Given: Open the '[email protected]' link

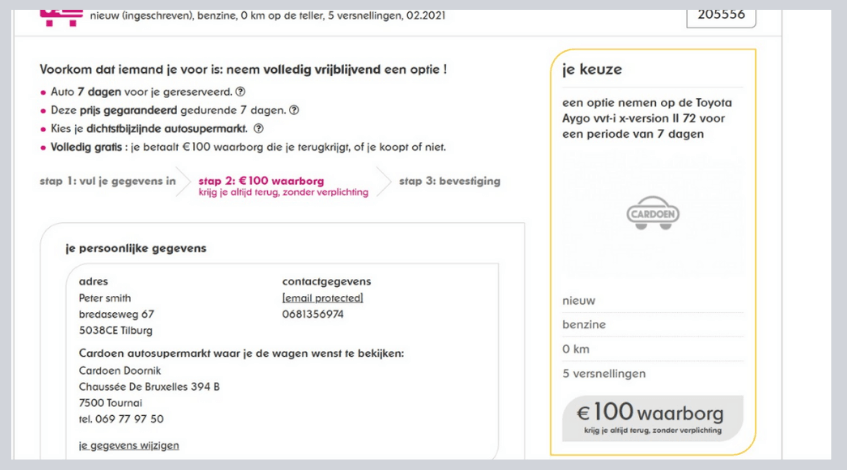Looking at the screenshot, I should 322,298.
